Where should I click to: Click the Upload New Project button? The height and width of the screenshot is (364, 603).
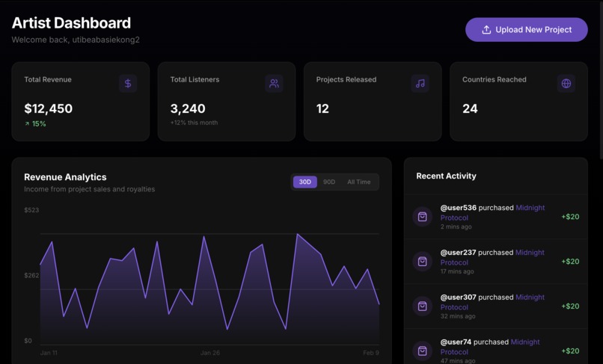click(x=526, y=30)
